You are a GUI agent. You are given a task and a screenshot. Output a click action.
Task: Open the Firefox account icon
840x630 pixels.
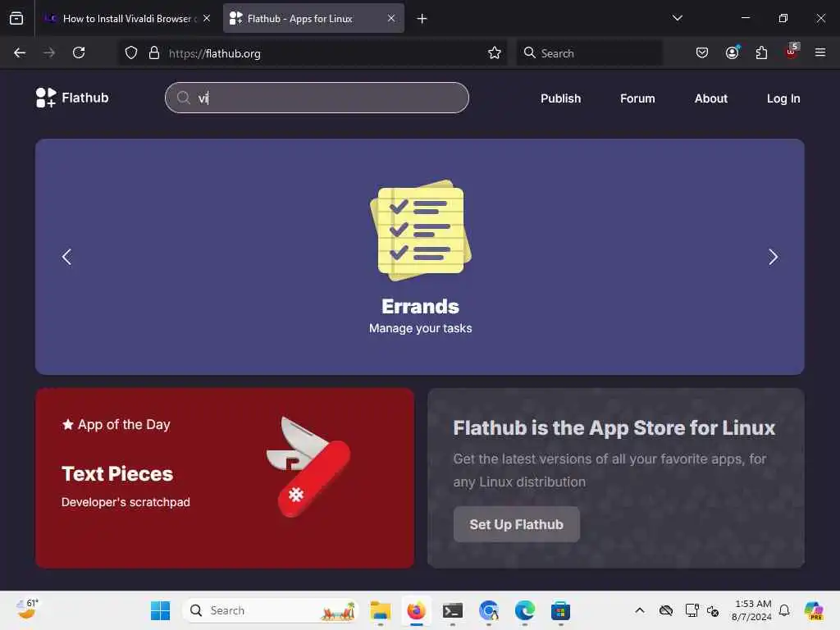(732, 52)
